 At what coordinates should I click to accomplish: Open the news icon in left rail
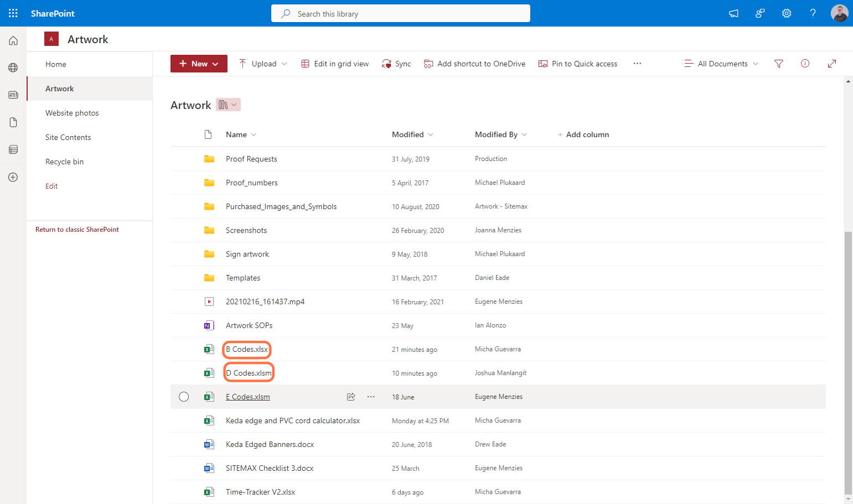(x=13, y=95)
